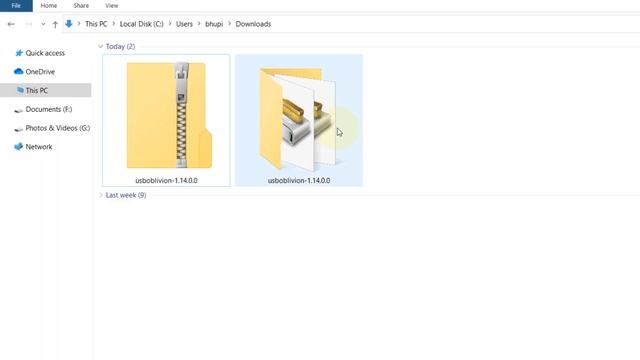Open the File ribbon tab
Screen dimensions: 640x360
click(16, 6)
